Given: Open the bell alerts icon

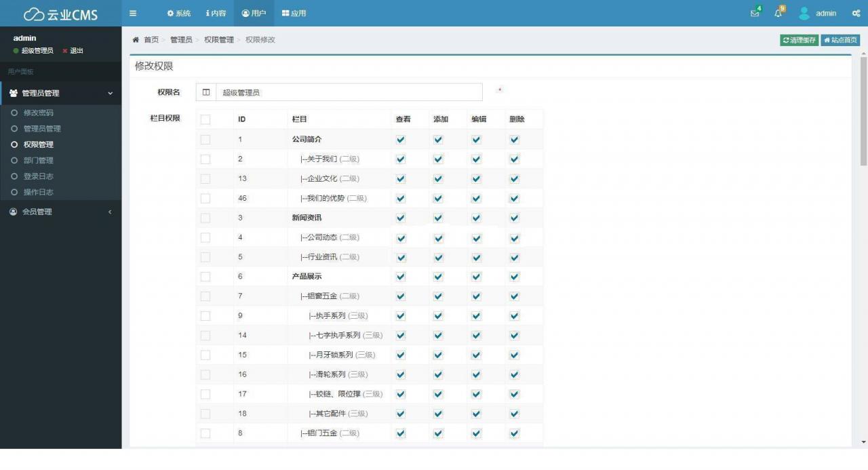Looking at the screenshot, I should click(x=778, y=14).
